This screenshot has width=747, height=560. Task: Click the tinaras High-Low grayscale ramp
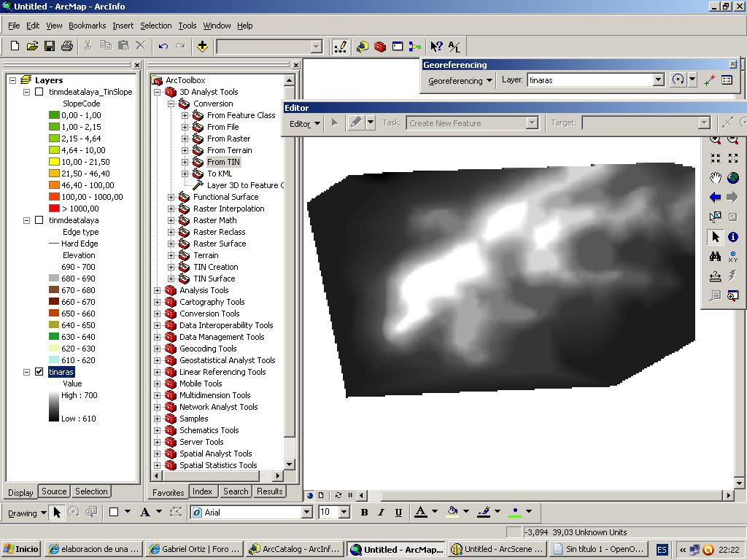[54, 407]
